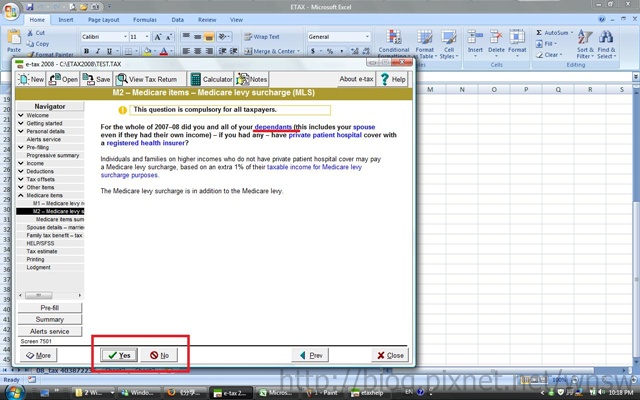
Task: Collapse the Medicare items navigator section
Action: [x=21, y=195]
